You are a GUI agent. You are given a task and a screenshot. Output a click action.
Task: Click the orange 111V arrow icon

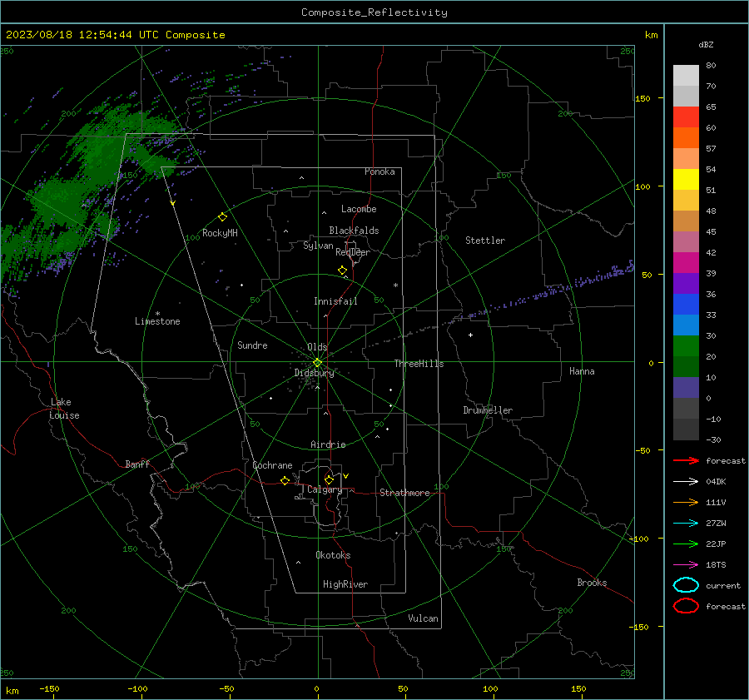(686, 502)
